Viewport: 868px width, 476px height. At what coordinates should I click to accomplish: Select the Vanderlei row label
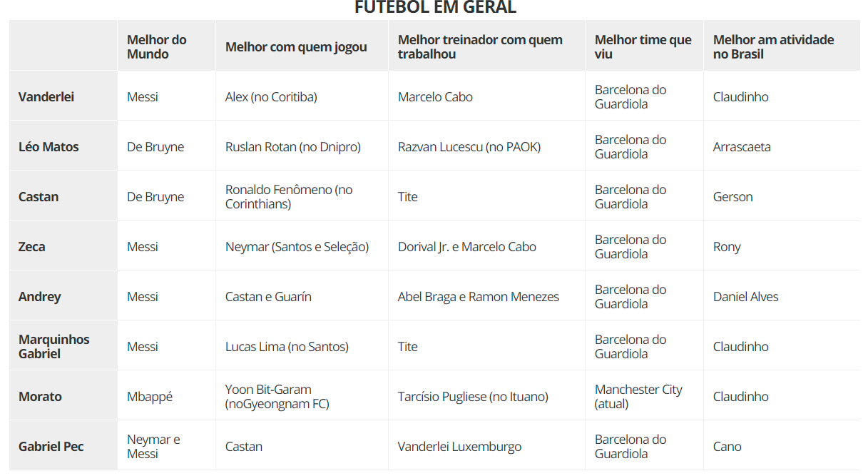click(x=46, y=97)
